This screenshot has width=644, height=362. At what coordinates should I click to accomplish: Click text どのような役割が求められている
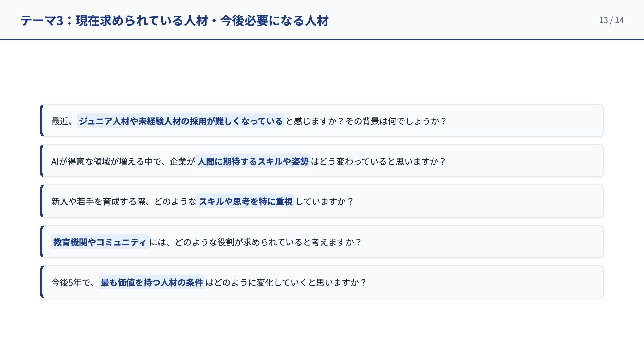(x=239, y=242)
